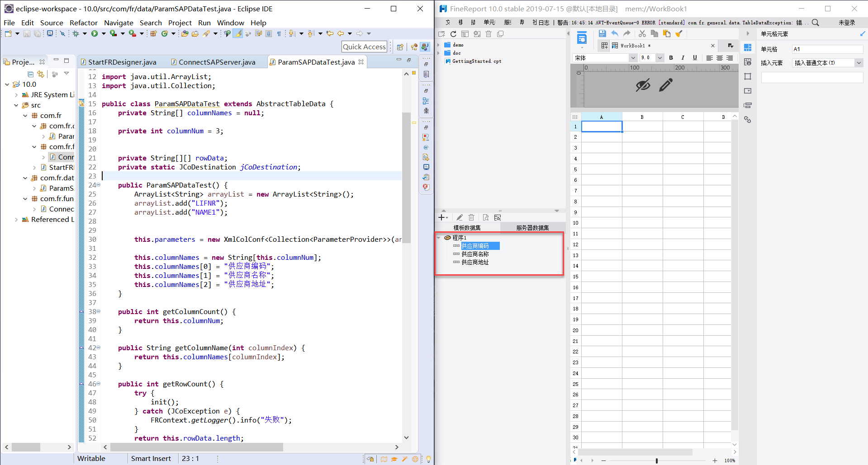868x465 pixels.
Task: Click the green Run button in Eclipse
Action: click(x=95, y=33)
